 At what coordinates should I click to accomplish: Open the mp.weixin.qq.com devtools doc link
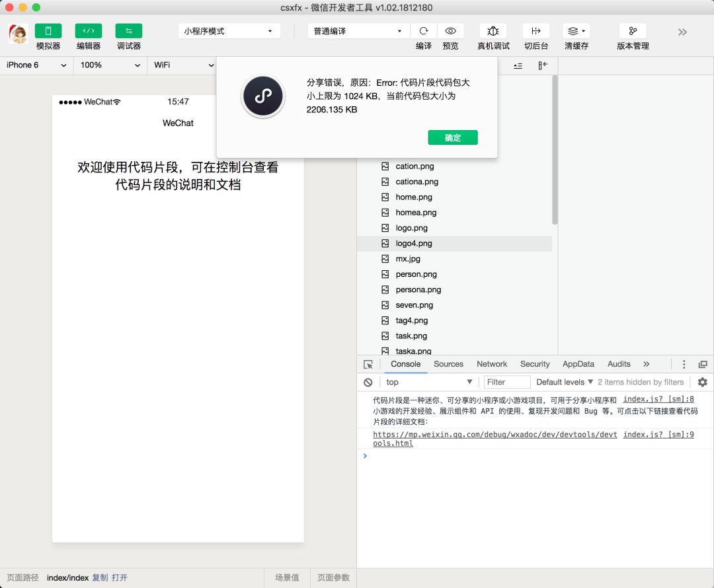pyautogui.click(x=495, y=439)
